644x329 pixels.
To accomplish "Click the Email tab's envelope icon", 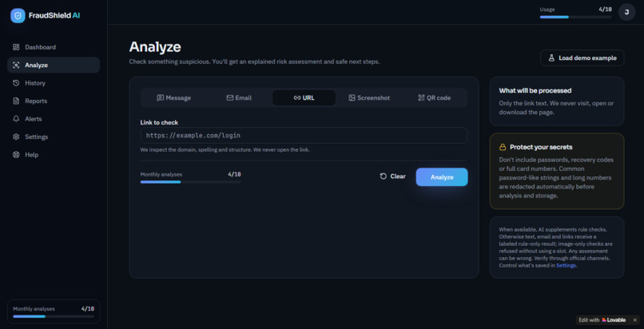I will (x=230, y=98).
